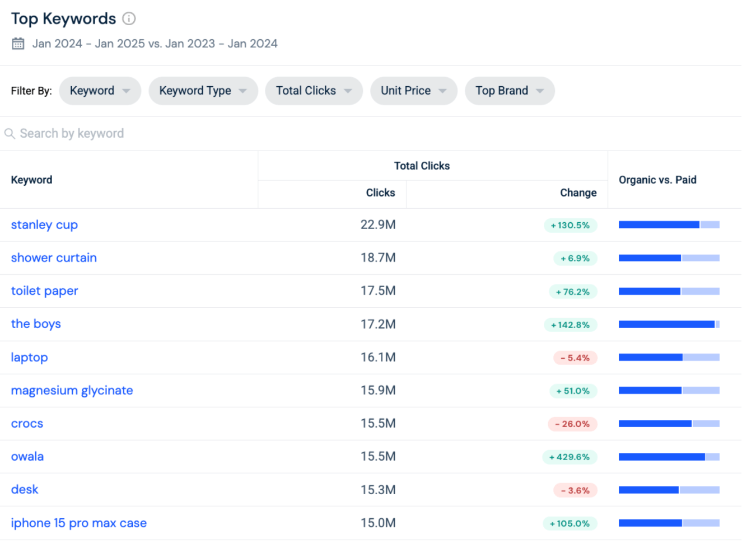This screenshot has height=553, width=756.
Task: Click the +51.0% badge for magnesium glycinate
Action: point(573,391)
